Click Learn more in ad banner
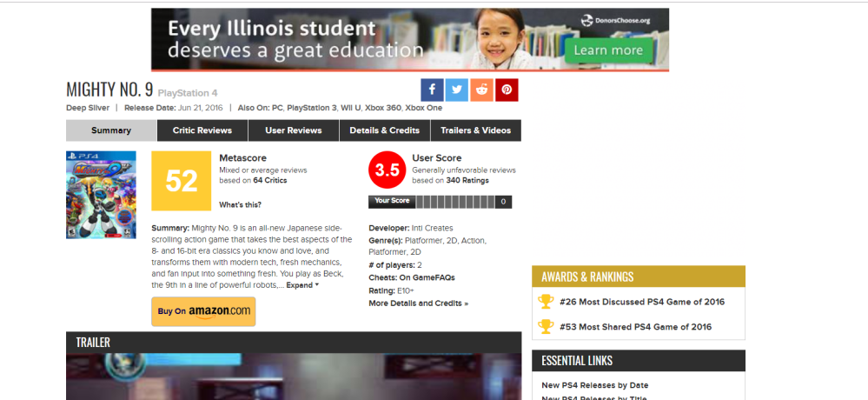Viewport: 868px width, 400px height. tap(608, 50)
